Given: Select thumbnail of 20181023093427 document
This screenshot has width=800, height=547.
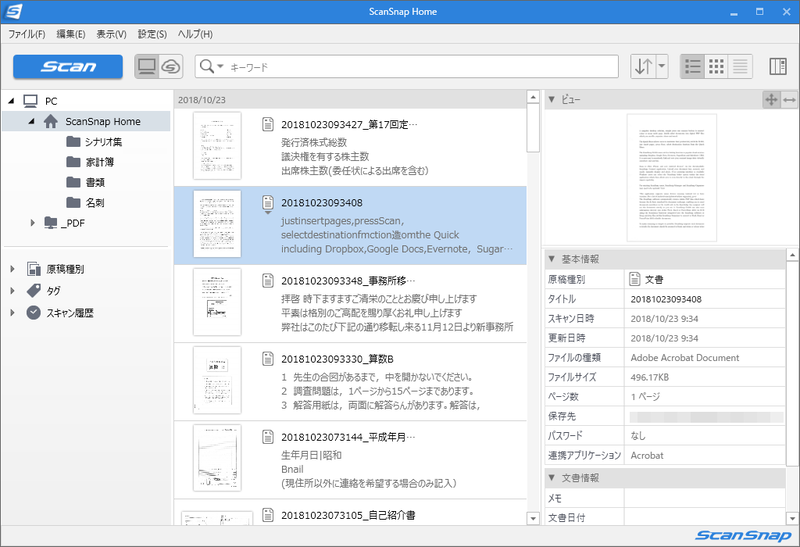Looking at the screenshot, I should click(217, 146).
